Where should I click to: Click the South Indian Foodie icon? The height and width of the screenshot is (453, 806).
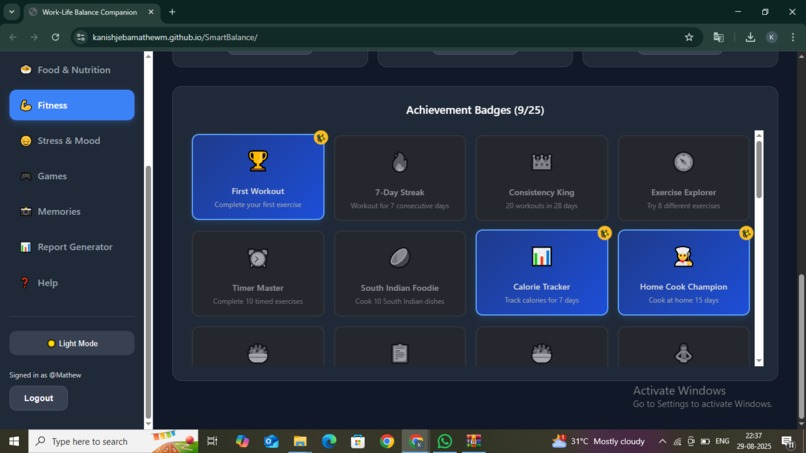point(399,258)
